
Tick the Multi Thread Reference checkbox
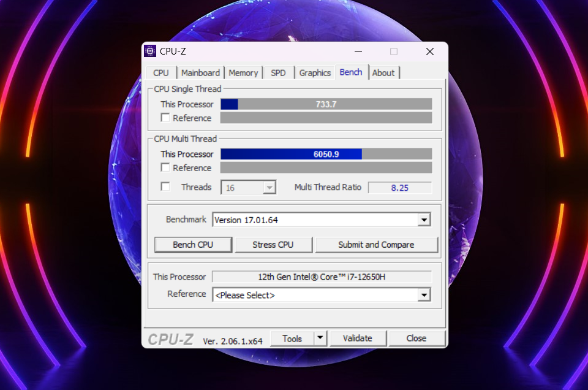pos(165,167)
